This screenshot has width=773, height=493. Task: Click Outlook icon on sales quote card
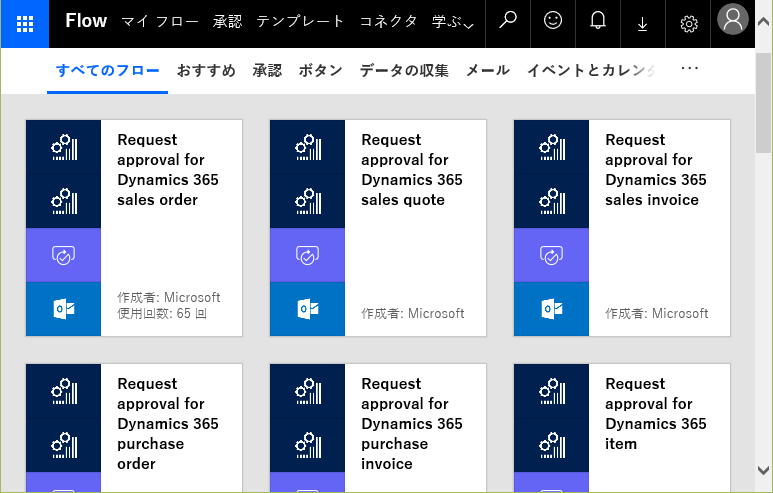pos(308,309)
